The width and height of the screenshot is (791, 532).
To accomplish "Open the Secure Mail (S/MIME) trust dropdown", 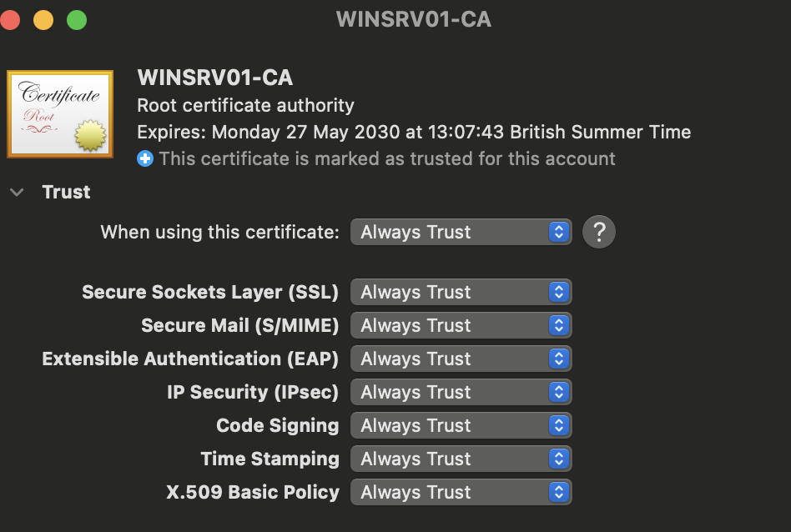I will (x=461, y=325).
